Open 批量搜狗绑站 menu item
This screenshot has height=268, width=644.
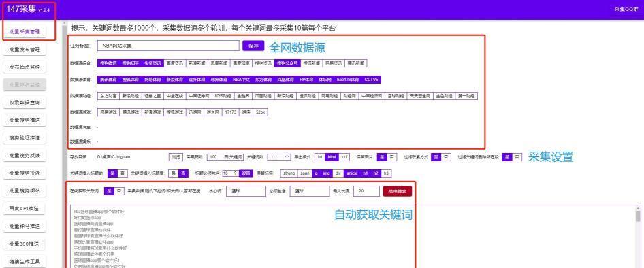point(25,191)
